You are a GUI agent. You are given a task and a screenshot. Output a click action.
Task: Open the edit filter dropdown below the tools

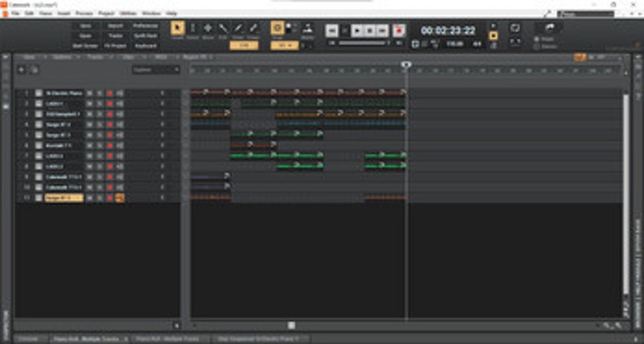(244, 46)
